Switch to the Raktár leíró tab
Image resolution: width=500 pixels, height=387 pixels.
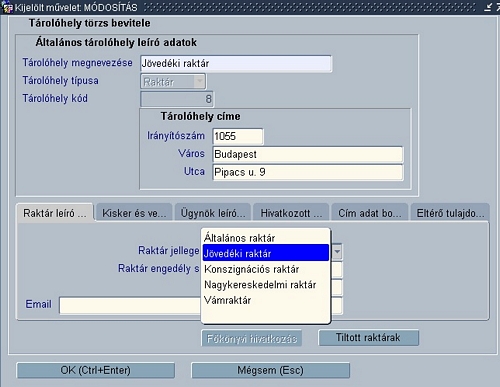pyautogui.click(x=55, y=213)
